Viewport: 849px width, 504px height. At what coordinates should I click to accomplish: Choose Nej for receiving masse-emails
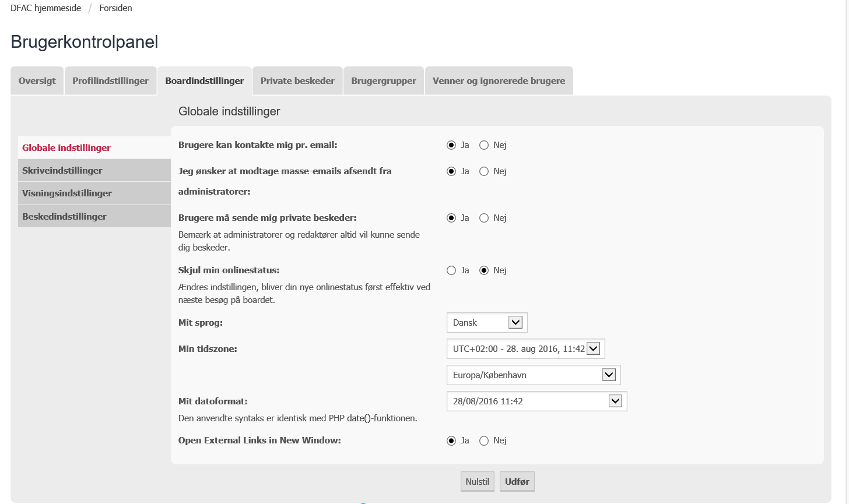point(484,171)
